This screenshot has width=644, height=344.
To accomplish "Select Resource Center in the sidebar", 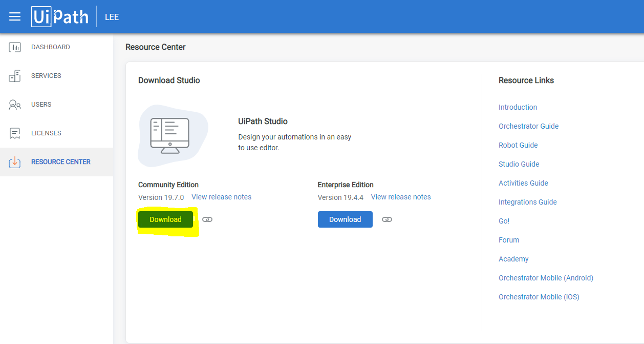I will (x=61, y=162).
